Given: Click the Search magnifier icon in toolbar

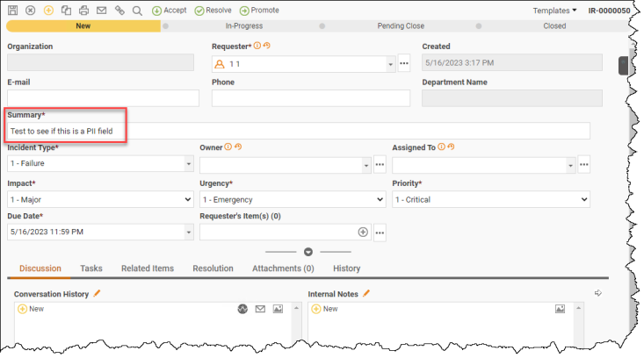Looking at the screenshot, I should tap(137, 11).
